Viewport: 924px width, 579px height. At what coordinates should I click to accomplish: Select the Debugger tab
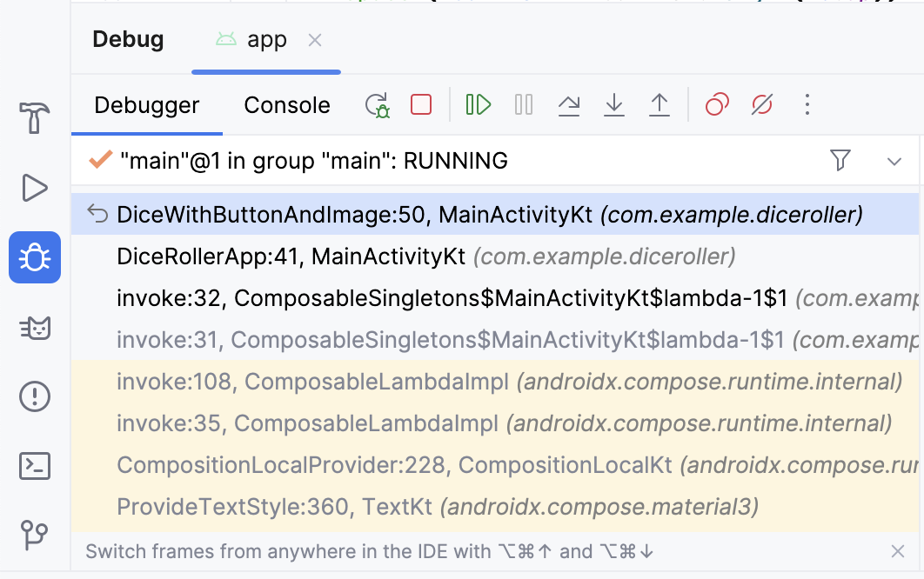pyautogui.click(x=147, y=105)
